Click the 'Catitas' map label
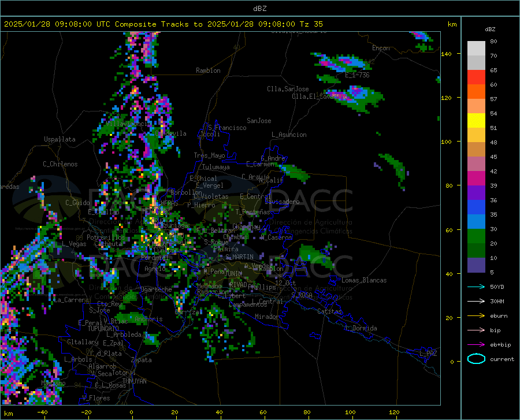 [329, 311]
